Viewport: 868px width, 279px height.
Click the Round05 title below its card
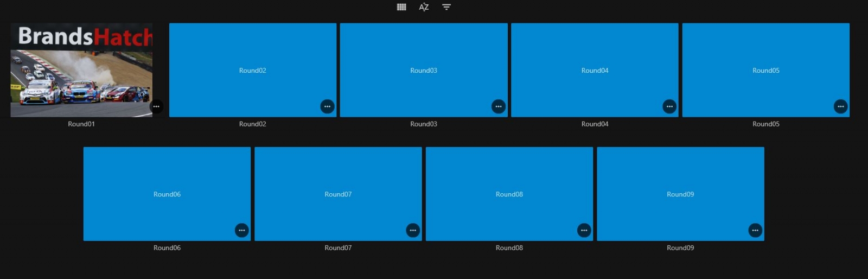(765, 124)
